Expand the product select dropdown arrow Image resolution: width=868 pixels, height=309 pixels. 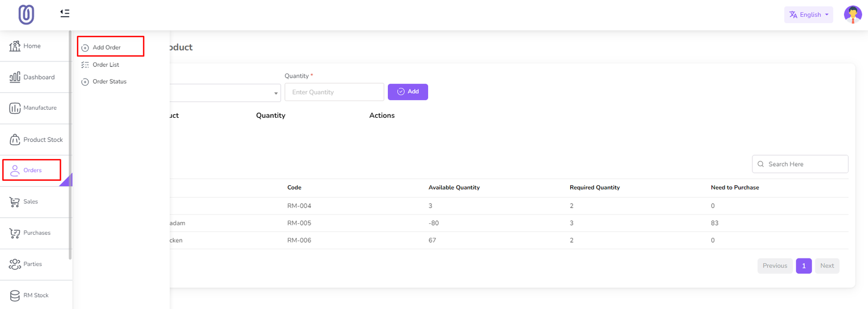point(276,93)
